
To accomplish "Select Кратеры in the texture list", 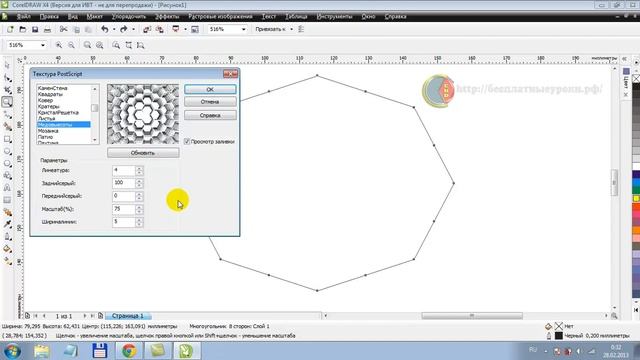I will click(x=49, y=106).
